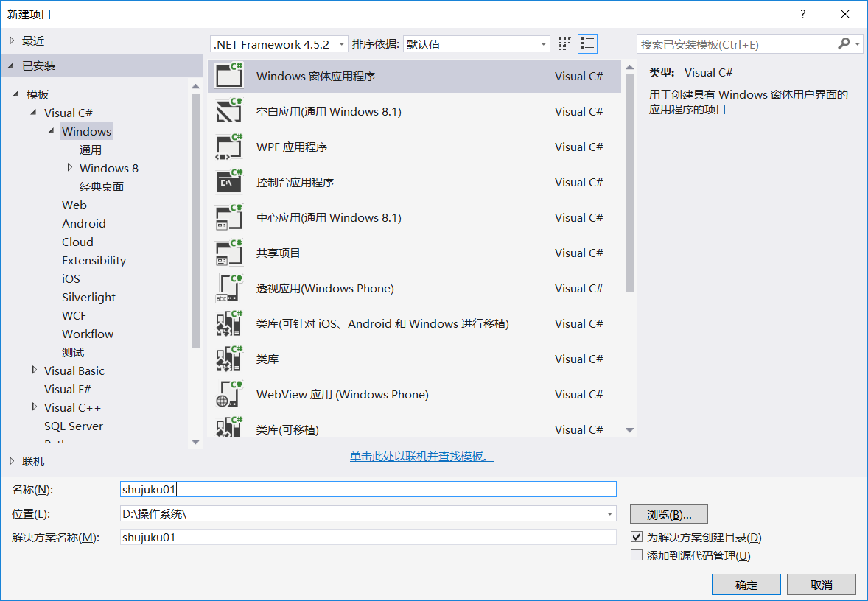Select 测试 in the template tree
Image resolution: width=868 pixels, height=601 pixels.
[x=72, y=353]
